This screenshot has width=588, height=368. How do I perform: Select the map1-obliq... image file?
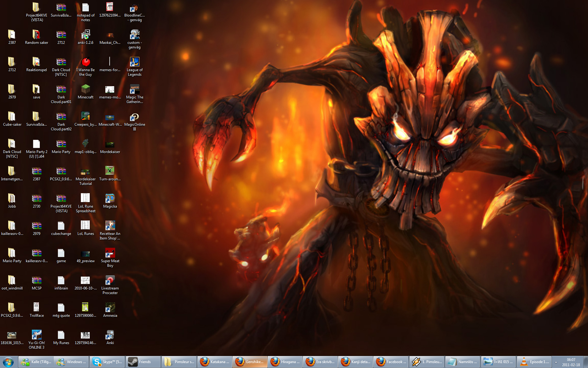85,146
